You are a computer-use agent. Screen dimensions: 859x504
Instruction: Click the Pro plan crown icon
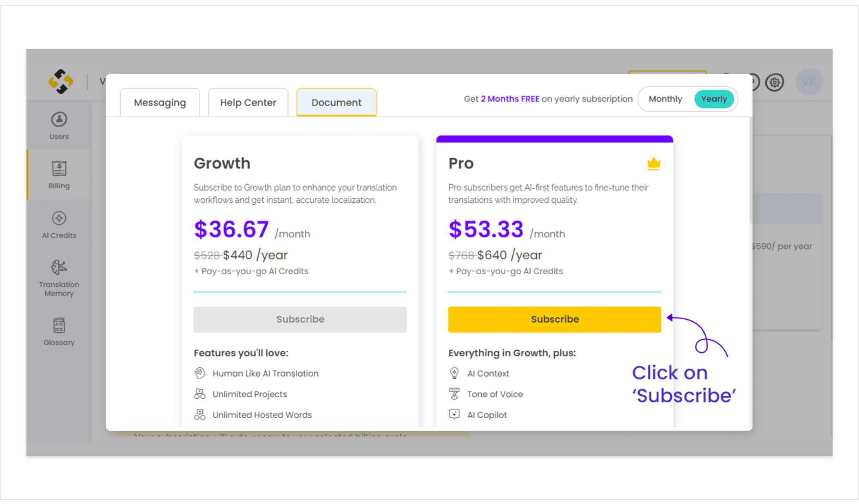pos(654,164)
